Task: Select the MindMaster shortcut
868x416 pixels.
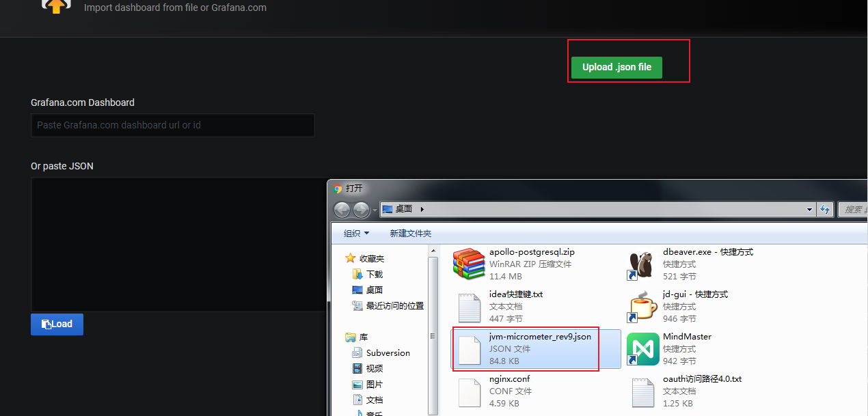Action: click(x=710, y=349)
